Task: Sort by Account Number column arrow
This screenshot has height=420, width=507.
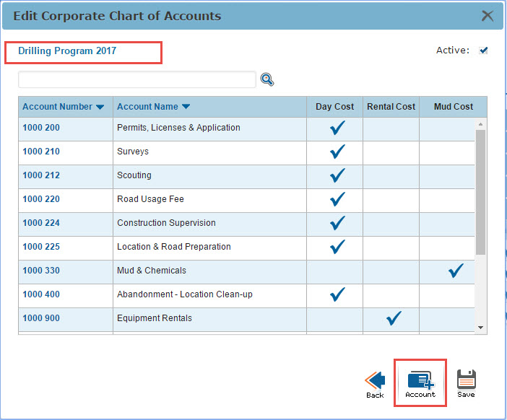Action: click(x=100, y=107)
